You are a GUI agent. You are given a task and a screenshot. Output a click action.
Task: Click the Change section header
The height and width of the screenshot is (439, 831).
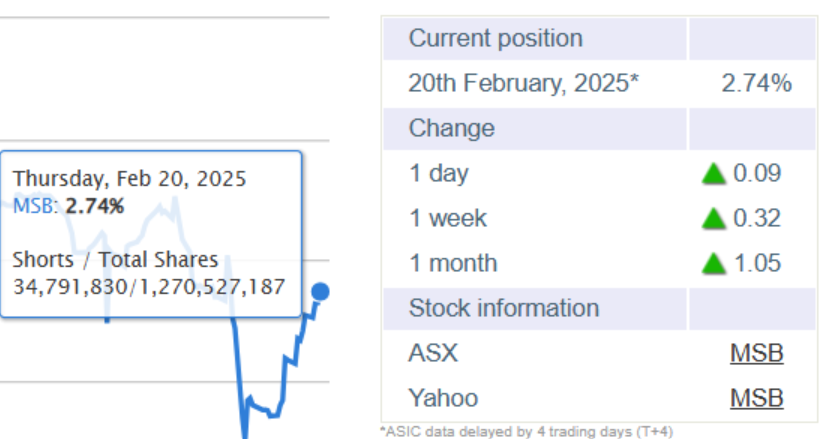pos(599,129)
